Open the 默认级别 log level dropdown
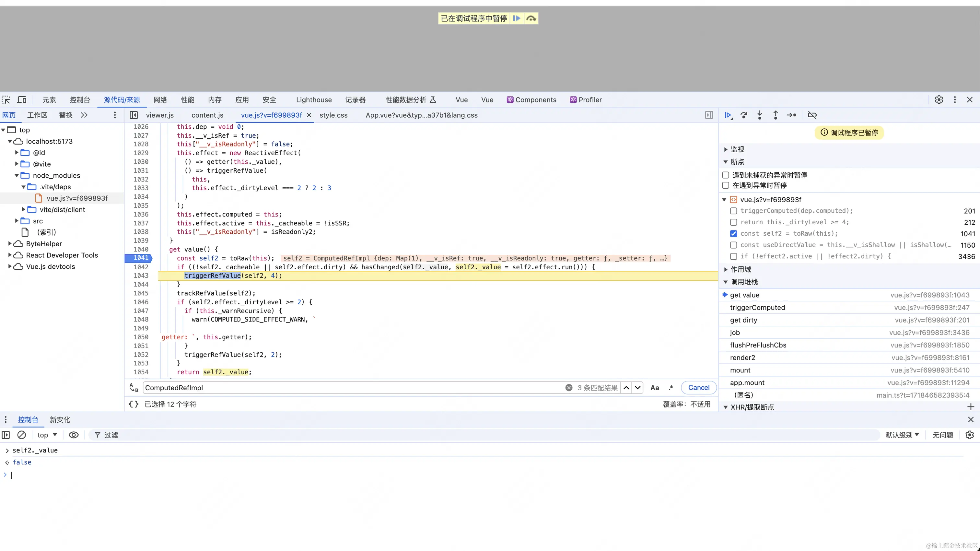Viewport: 980px width, 551px height. click(x=902, y=435)
